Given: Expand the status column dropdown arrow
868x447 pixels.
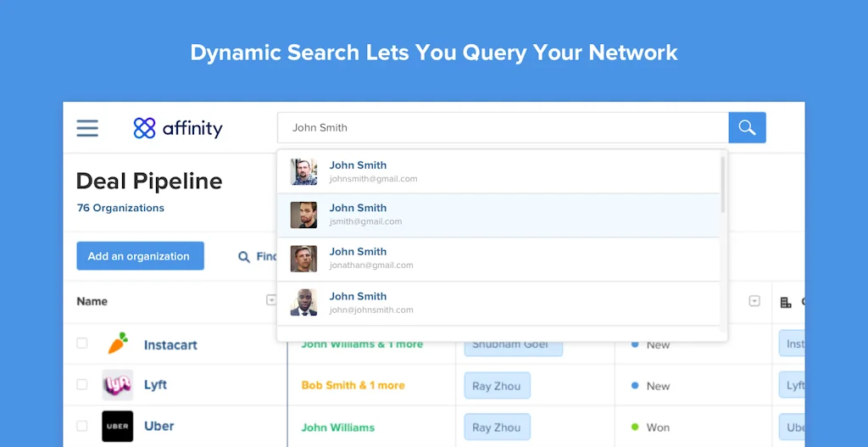Looking at the screenshot, I should [x=754, y=301].
